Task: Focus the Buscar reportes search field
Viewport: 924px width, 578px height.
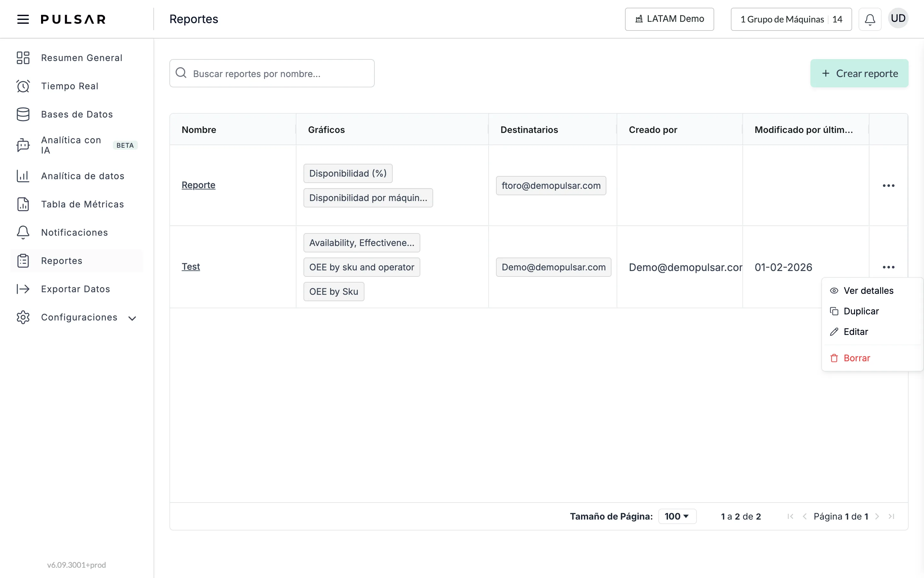Action: (272, 73)
